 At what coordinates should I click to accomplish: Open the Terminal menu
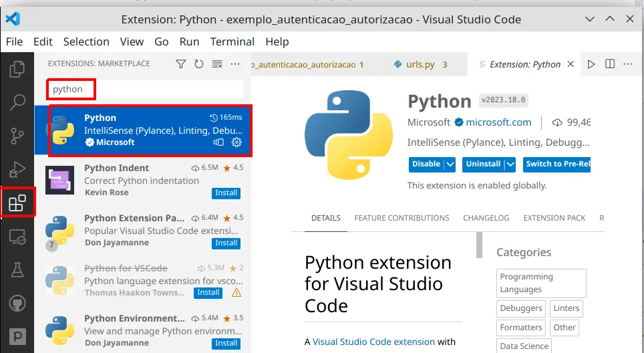232,41
